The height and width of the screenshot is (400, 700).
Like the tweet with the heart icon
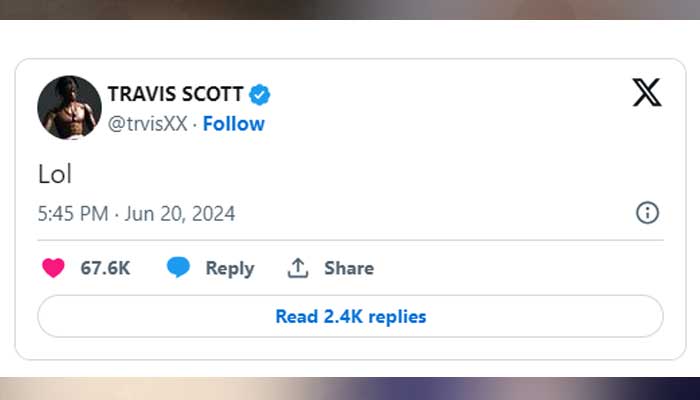point(53,268)
